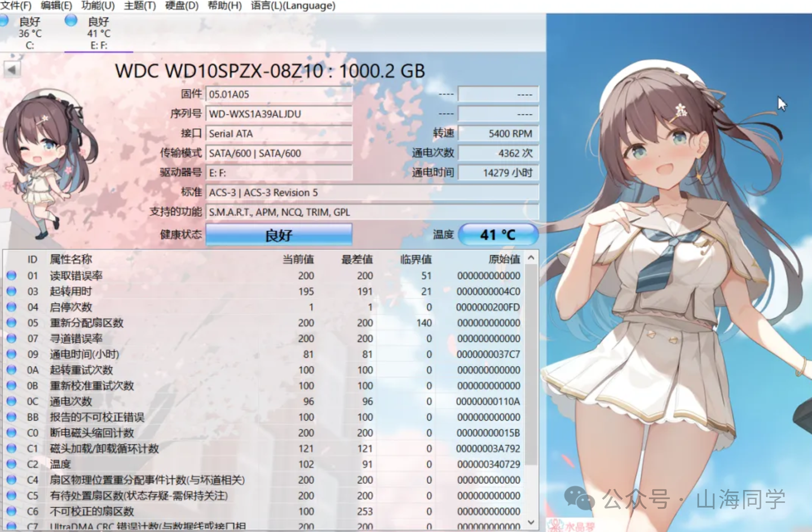The image size is (812, 532).
Task: Click the interface field Serial ATA
Action: tap(279, 134)
